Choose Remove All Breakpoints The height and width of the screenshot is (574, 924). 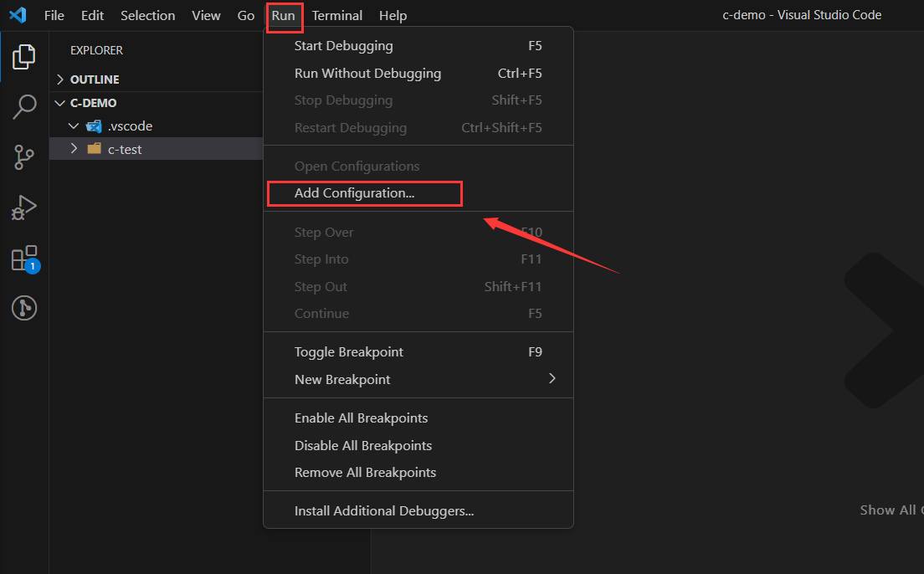[x=418, y=473]
